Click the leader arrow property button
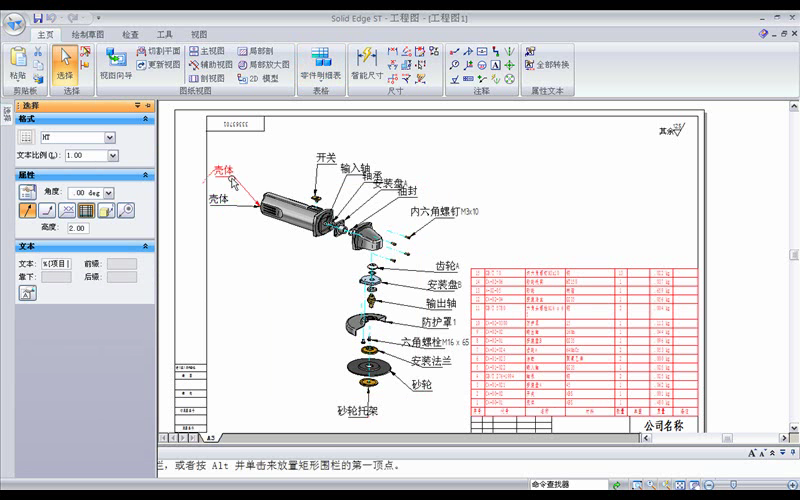800x500 pixels. 28,210
